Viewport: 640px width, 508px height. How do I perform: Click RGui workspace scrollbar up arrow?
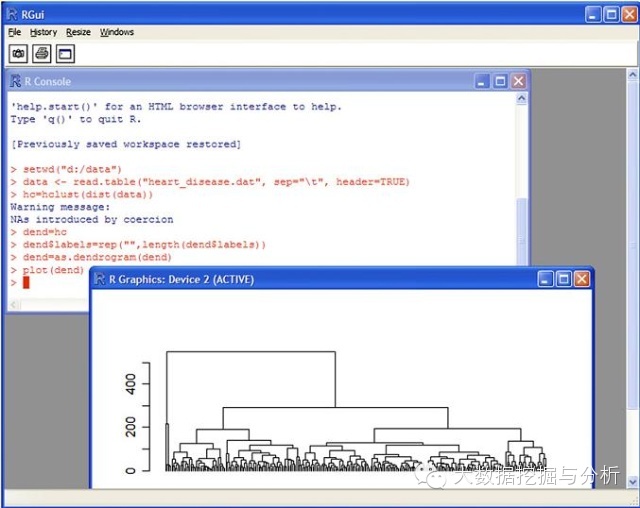pos(633,75)
